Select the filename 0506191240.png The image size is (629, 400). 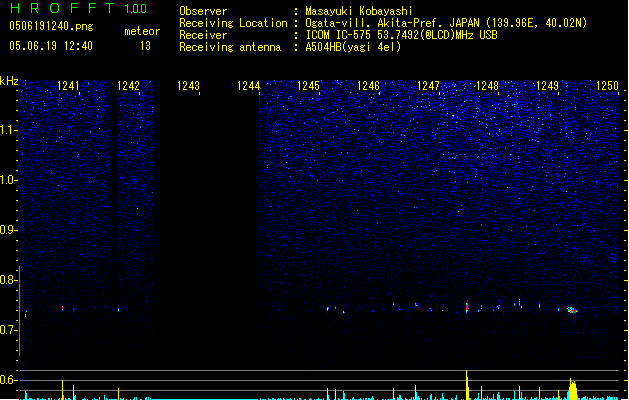point(51,26)
